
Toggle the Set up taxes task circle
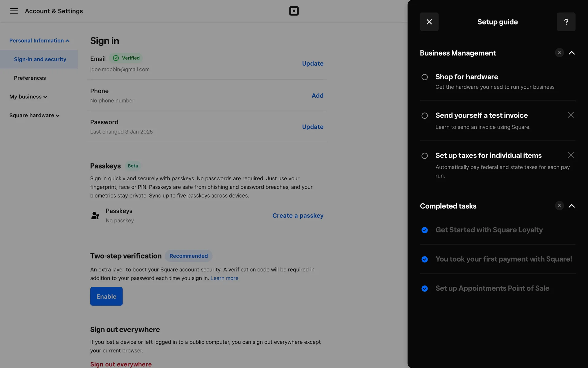point(424,156)
